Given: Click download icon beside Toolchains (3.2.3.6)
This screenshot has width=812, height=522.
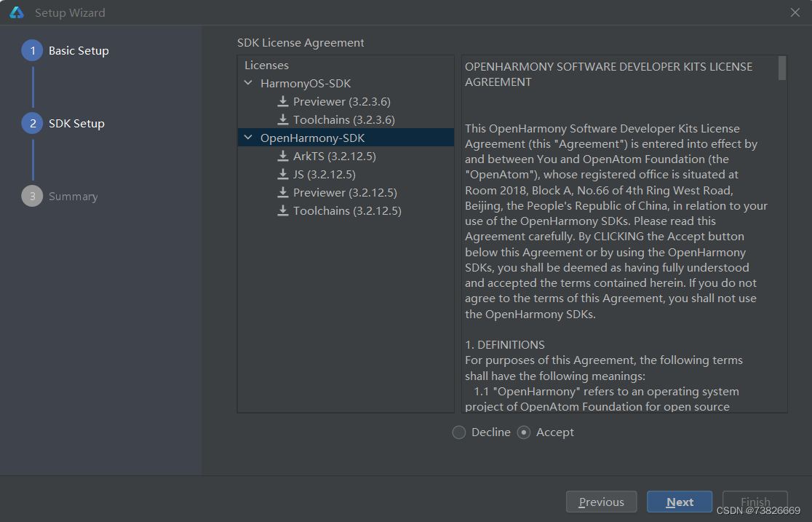Looking at the screenshot, I should 283,119.
